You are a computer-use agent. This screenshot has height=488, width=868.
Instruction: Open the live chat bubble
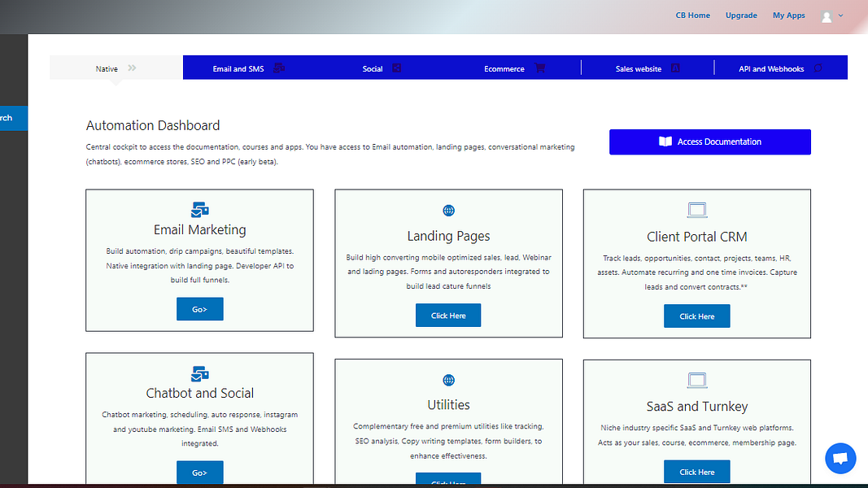tap(840, 458)
